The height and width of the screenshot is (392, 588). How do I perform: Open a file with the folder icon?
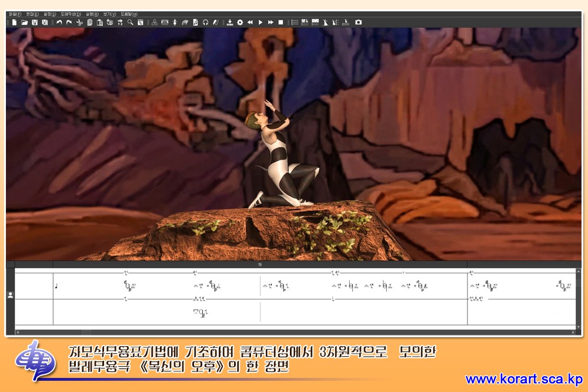24,22
